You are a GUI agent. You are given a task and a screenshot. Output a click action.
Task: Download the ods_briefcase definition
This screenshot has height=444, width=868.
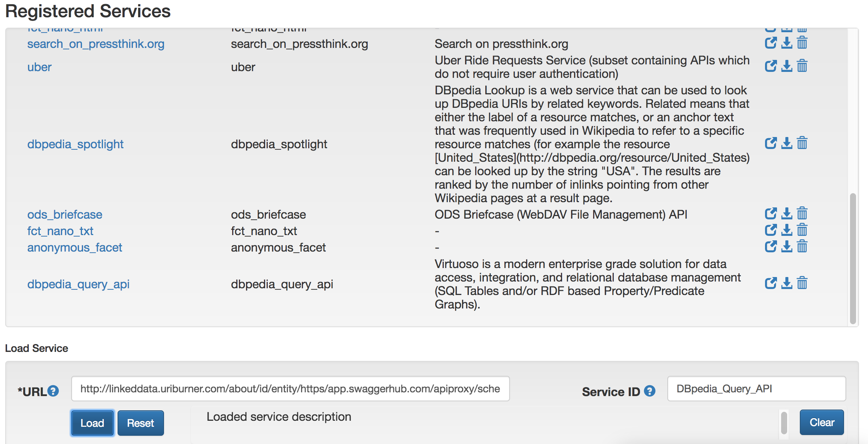click(787, 213)
